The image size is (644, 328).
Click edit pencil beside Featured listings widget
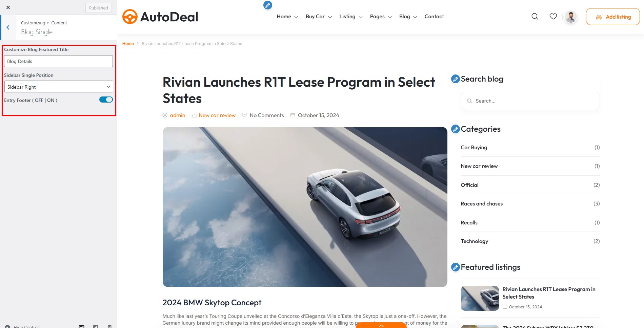(456, 267)
